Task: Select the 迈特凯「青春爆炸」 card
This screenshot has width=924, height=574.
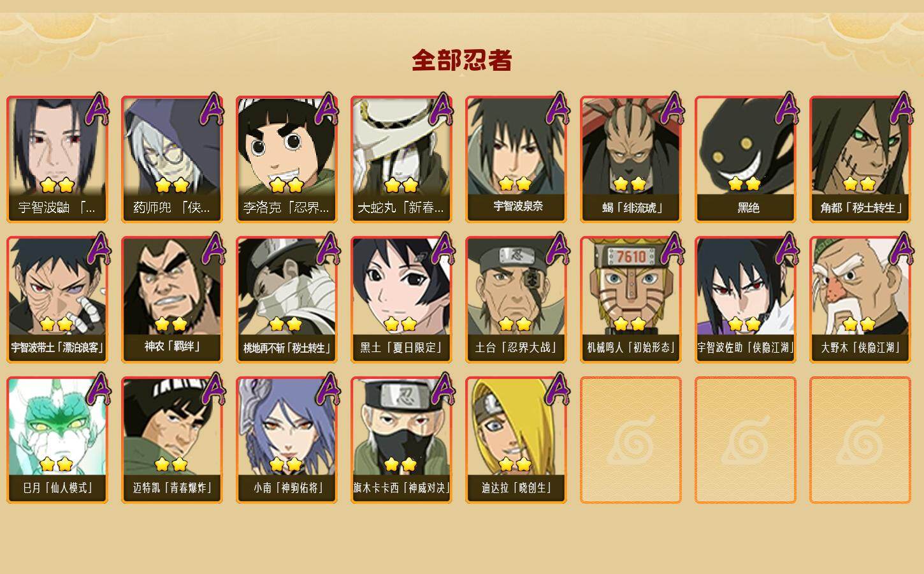Action: pyautogui.click(x=172, y=439)
